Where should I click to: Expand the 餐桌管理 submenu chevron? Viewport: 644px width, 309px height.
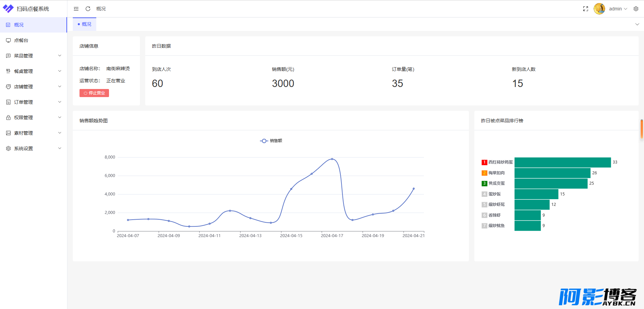point(60,71)
